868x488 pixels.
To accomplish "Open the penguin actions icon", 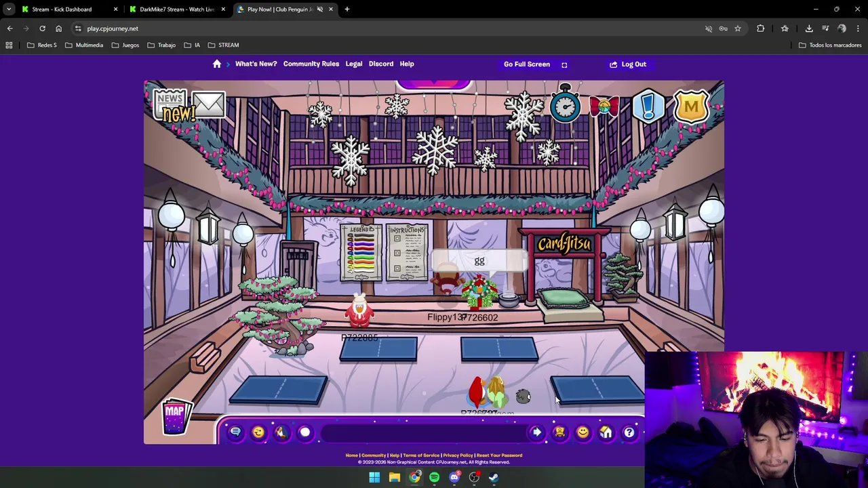I will [281, 432].
